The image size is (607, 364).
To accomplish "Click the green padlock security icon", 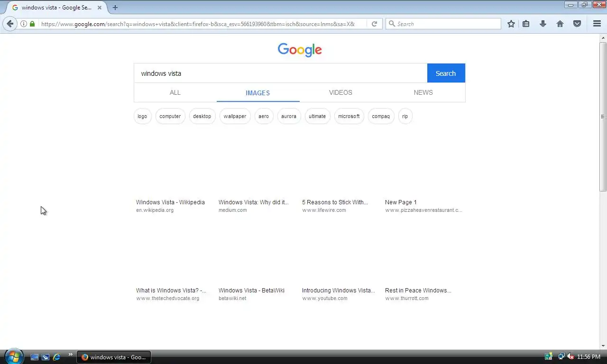I will pyautogui.click(x=32, y=24).
